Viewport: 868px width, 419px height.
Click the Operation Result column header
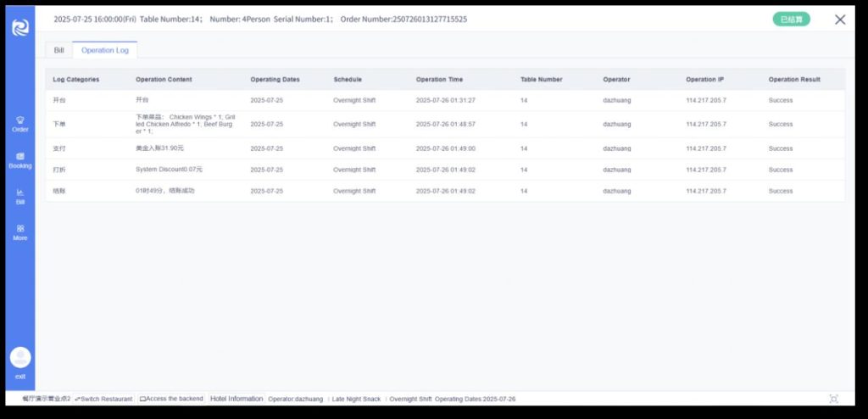click(x=794, y=80)
